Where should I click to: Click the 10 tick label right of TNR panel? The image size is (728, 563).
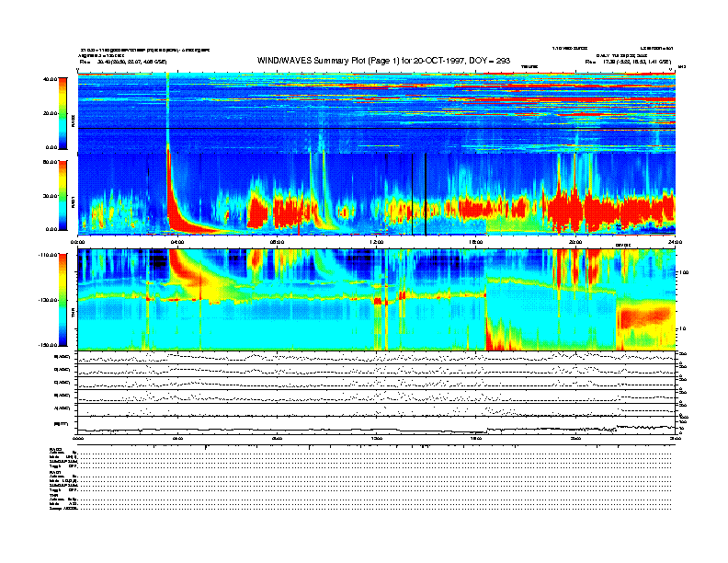point(682,329)
